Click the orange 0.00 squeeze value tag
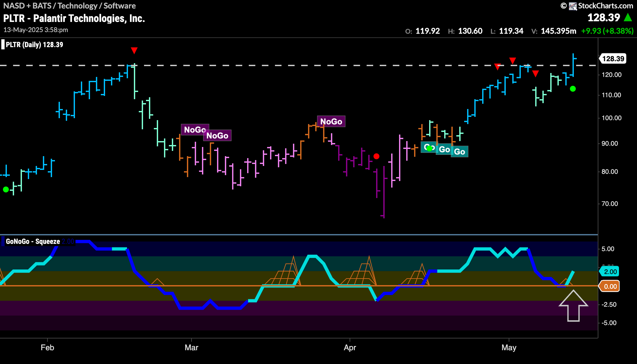 (x=610, y=286)
